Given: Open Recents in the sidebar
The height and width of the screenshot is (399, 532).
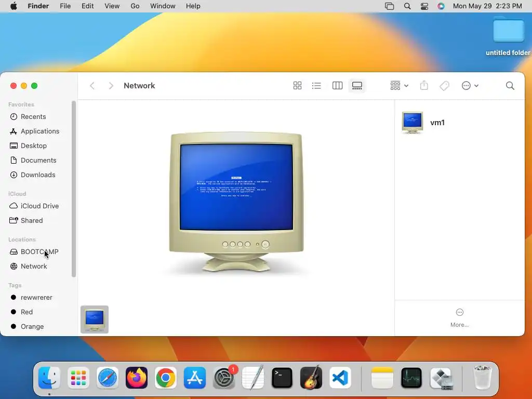Looking at the screenshot, I should click(x=33, y=117).
